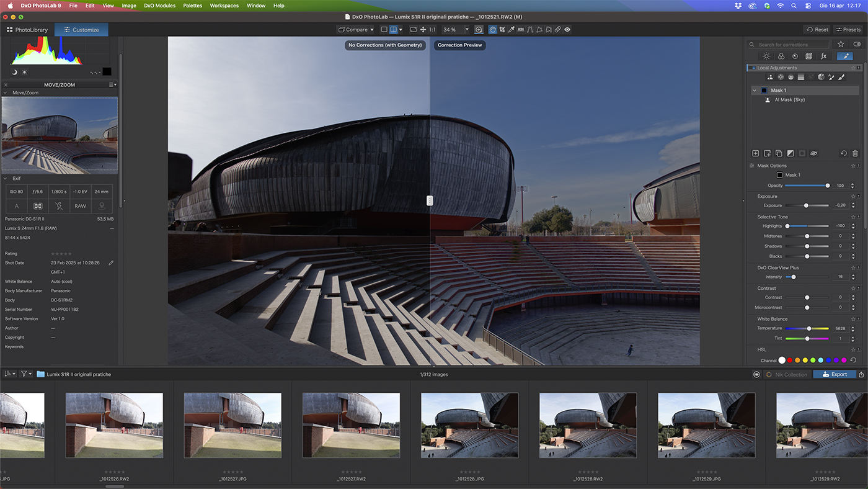The width and height of the screenshot is (868, 489).
Task: Toggle mask visibility eye icon
Action: click(x=813, y=153)
